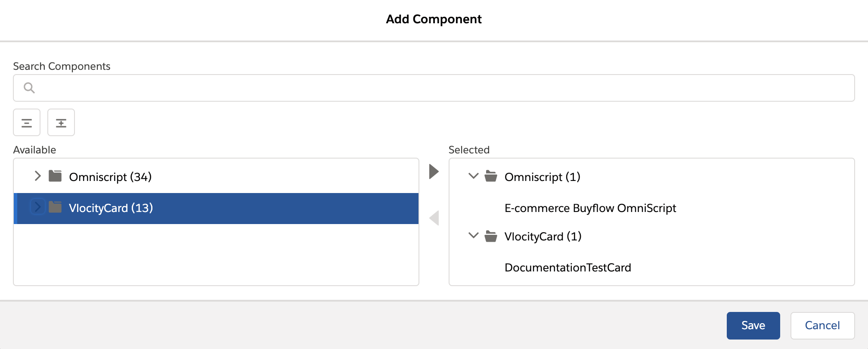Collapse the Omniscript (1) selected folder
Image resolution: width=868 pixels, height=349 pixels.
(x=473, y=176)
